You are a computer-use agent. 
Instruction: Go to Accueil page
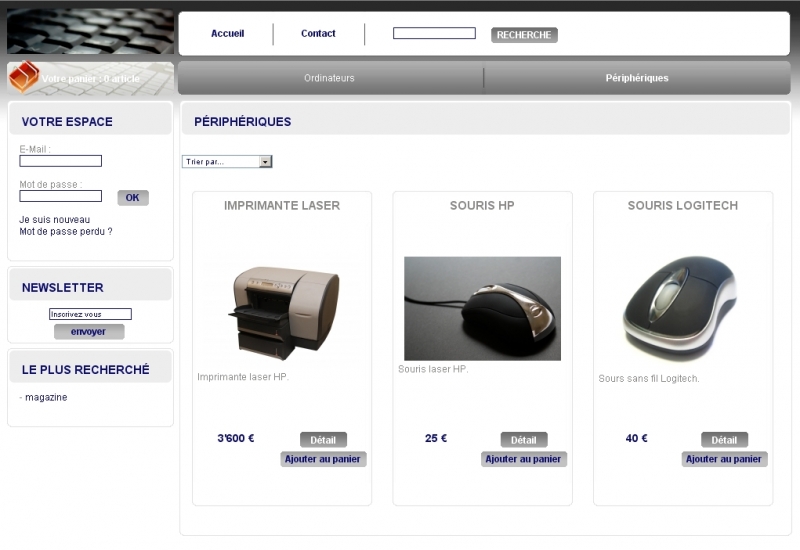coord(228,34)
